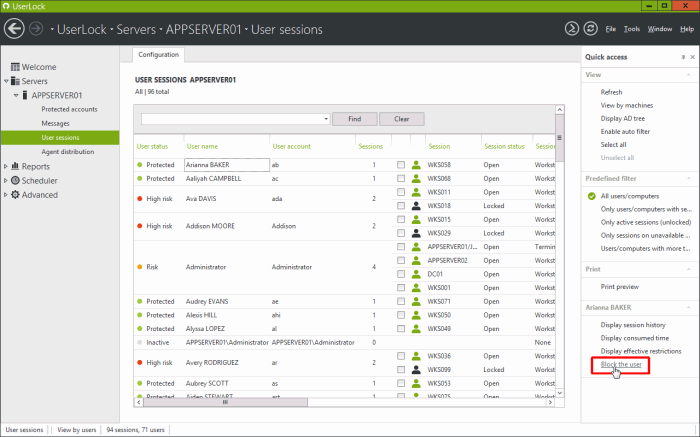700x437 pixels.
Task: Click the vertical scrollbar thumb of sessions table
Action: [x=559, y=138]
